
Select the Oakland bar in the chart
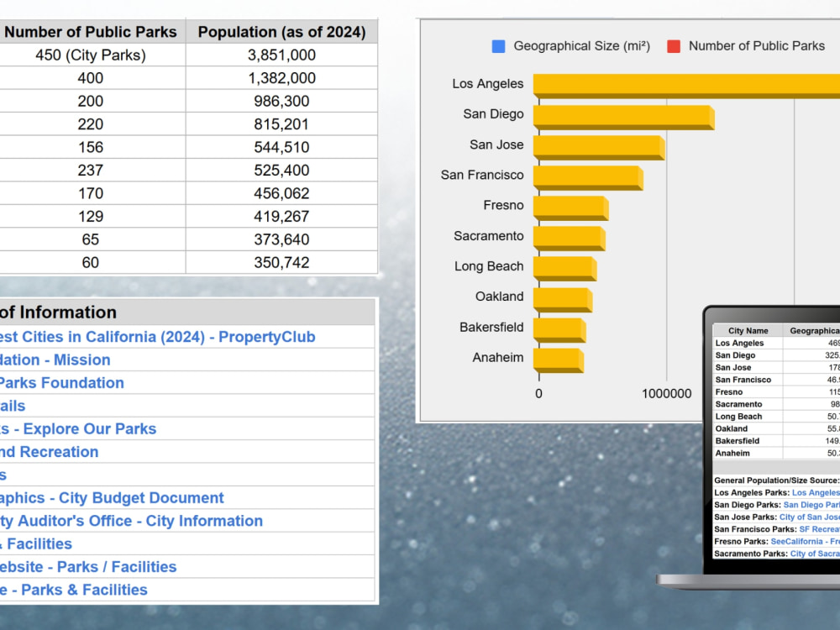pyautogui.click(x=563, y=300)
